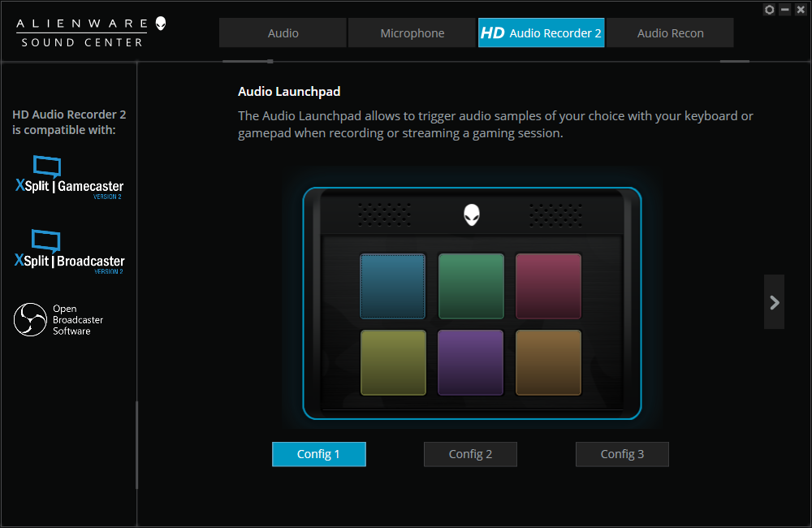Select Config 2 launchpad preset
The width and height of the screenshot is (812, 528).
470,454
